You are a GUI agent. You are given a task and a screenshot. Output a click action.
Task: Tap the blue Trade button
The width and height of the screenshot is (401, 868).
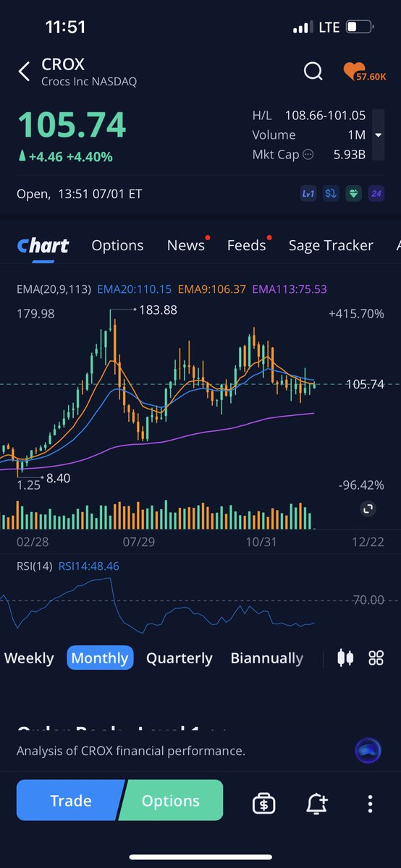71,801
